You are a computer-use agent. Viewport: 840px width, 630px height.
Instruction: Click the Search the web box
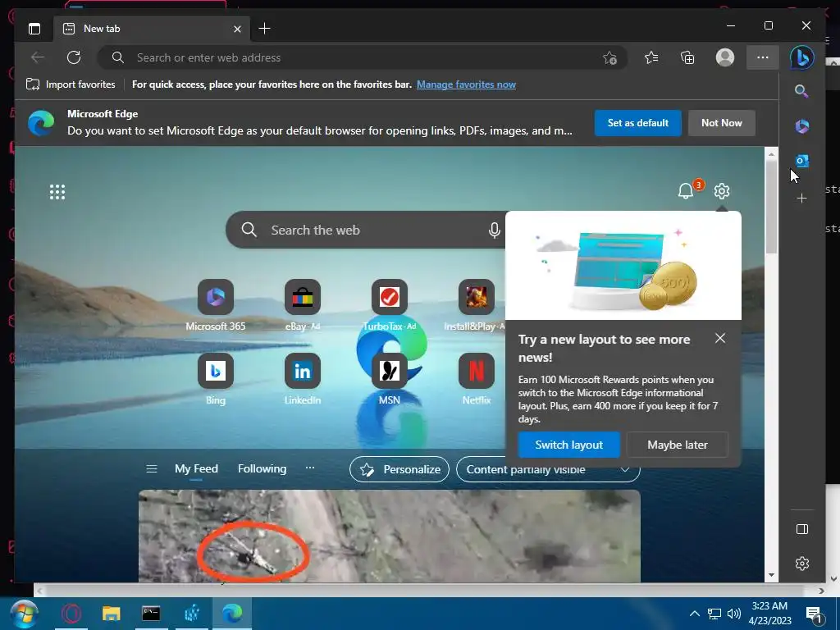pyautogui.click(x=364, y=230)
